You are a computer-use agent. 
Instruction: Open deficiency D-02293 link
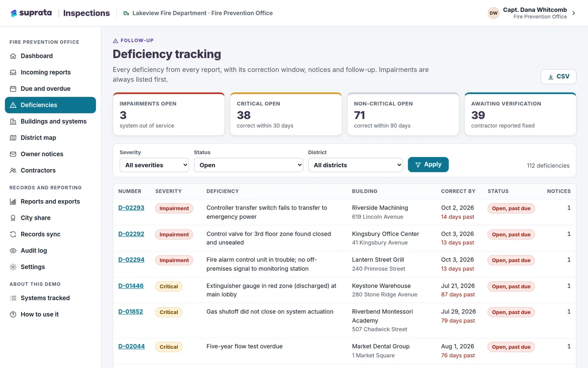pos(131,208)
